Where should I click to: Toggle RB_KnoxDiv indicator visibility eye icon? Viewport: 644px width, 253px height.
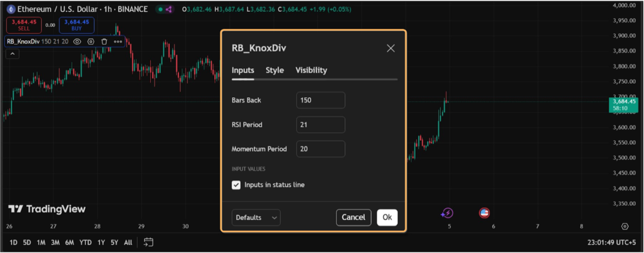[77, 41]
